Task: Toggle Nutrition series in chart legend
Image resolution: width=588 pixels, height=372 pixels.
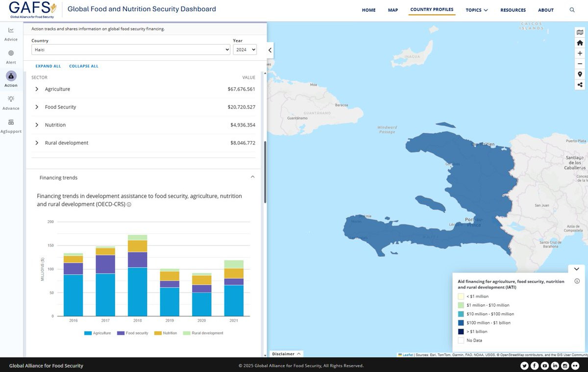Action: (166, 333)
